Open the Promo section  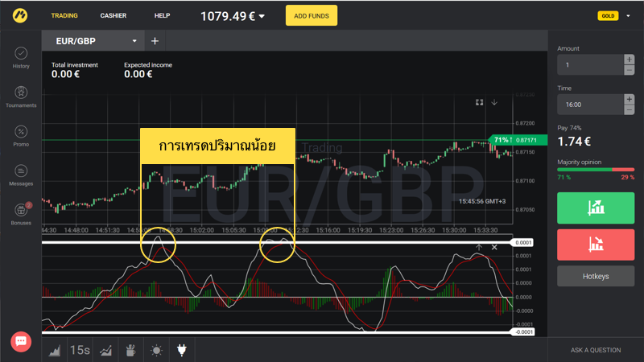[x=21, y=136]
